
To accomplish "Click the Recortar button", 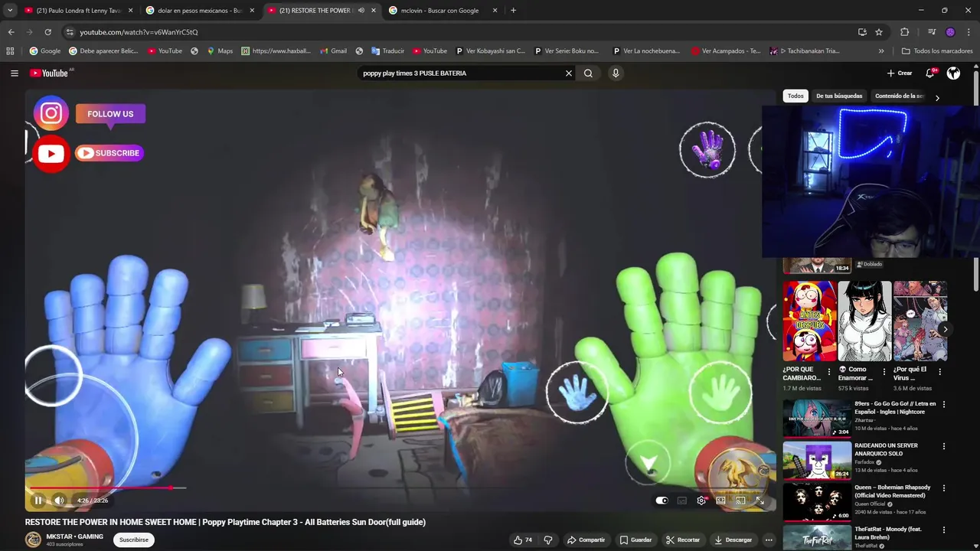I will [x=683, y=540].
